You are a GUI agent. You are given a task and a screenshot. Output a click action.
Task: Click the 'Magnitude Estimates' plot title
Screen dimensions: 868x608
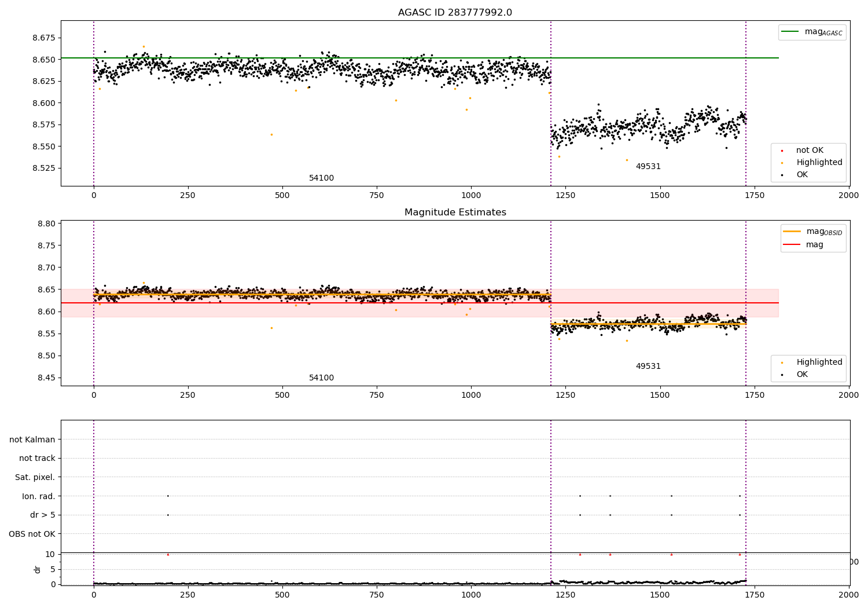(x=455, y=213)
